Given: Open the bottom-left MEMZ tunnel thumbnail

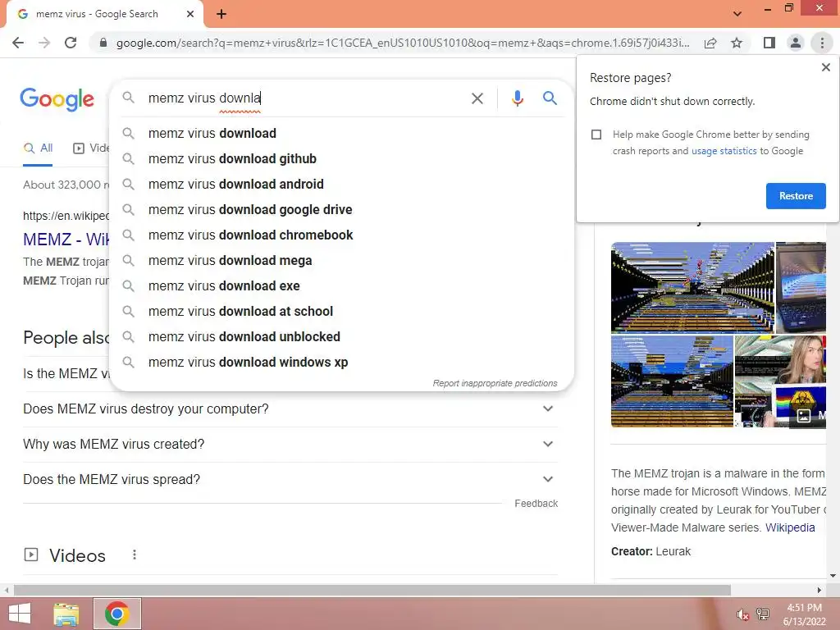Looking at the screenshot, I should point(672,381).
